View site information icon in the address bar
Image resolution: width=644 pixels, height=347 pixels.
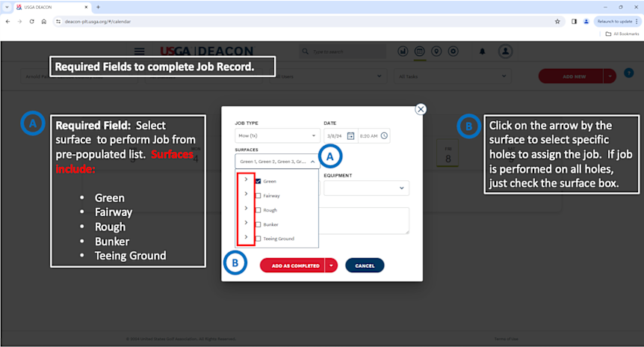click(58, 22)
